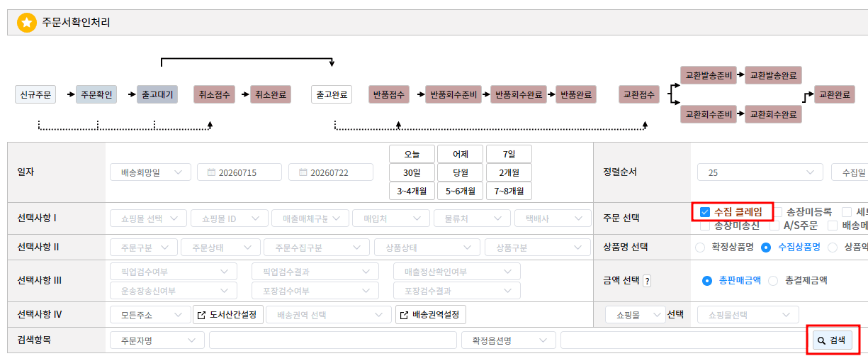Select the 출고완료 status step
The width and height of the screenshot is (868, 361).
332,94
